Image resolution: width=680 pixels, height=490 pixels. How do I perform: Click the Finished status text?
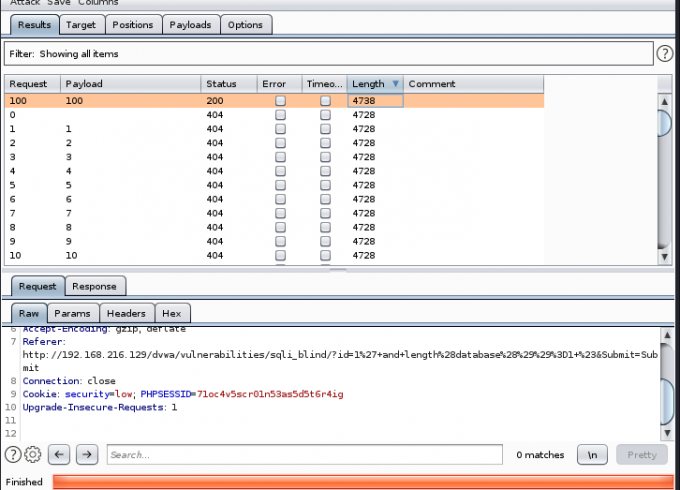coord(24,482)
